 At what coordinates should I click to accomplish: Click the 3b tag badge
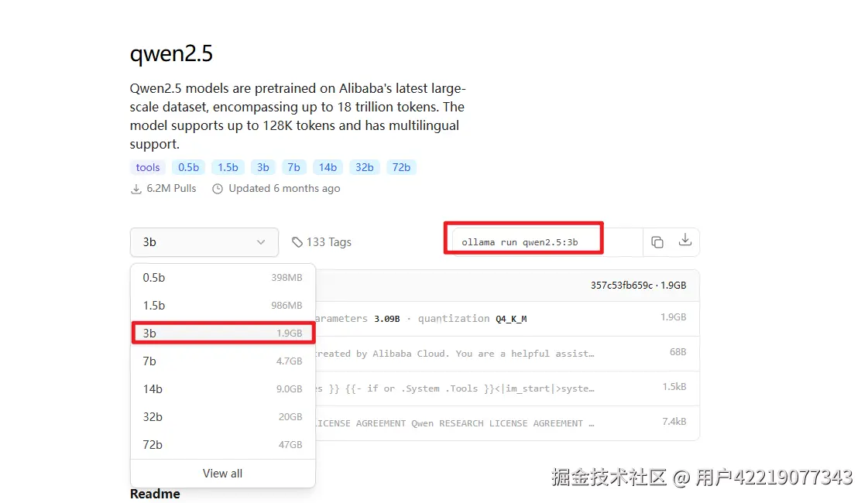coord(263,167)
